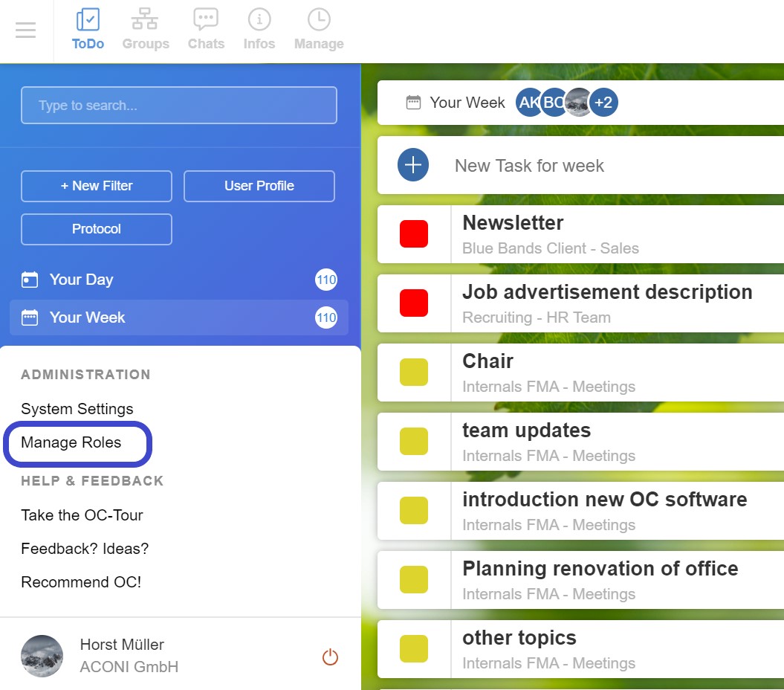The image size is (784, 690).
Task: Click the logout power icon
Action: 330,657
